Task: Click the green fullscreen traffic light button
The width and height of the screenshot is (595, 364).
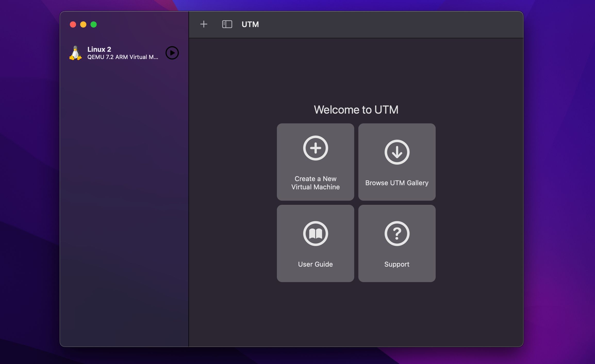Action: (94, 24)
